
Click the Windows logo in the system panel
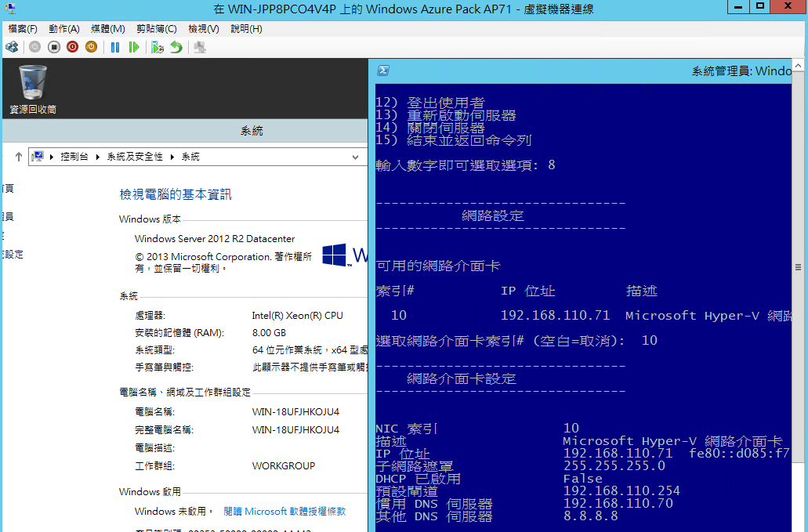335,255
